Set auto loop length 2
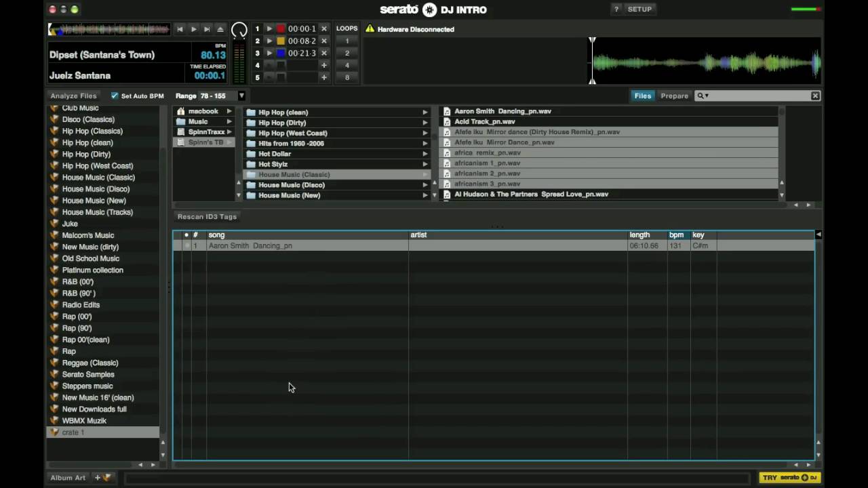 point(347,53)
